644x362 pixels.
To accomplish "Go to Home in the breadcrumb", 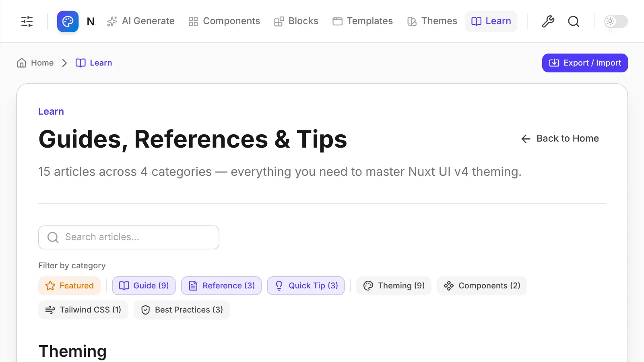I will point(35,63).
